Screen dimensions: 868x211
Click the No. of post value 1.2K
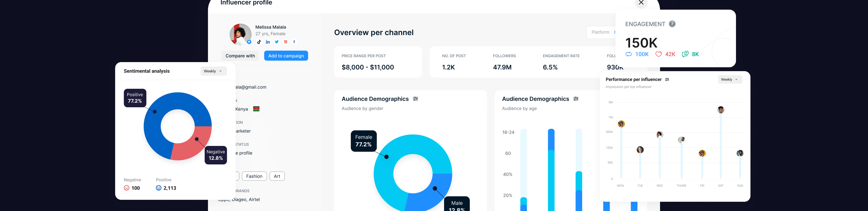click(448, 67)
